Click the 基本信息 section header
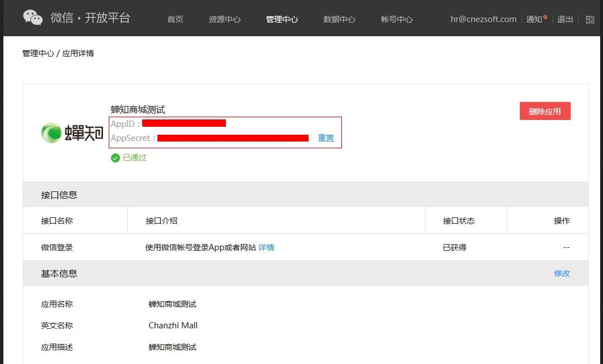Screen dimensions: 603x364 (x=59, y=273)
